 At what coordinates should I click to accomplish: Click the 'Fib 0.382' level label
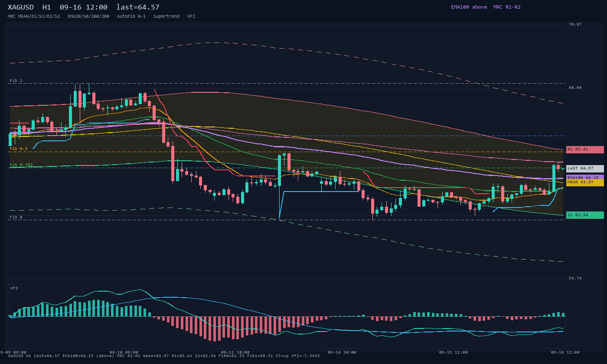click(x=21, y=165)
